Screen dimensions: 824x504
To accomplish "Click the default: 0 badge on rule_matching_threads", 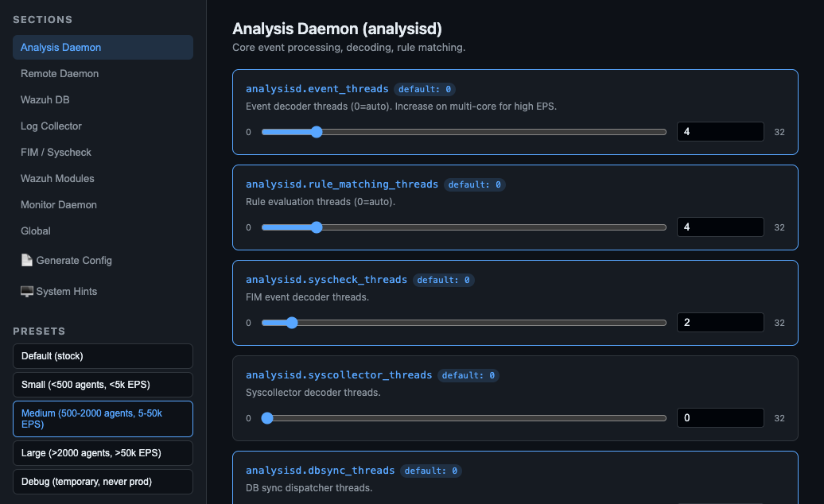I will click(475, 184).
